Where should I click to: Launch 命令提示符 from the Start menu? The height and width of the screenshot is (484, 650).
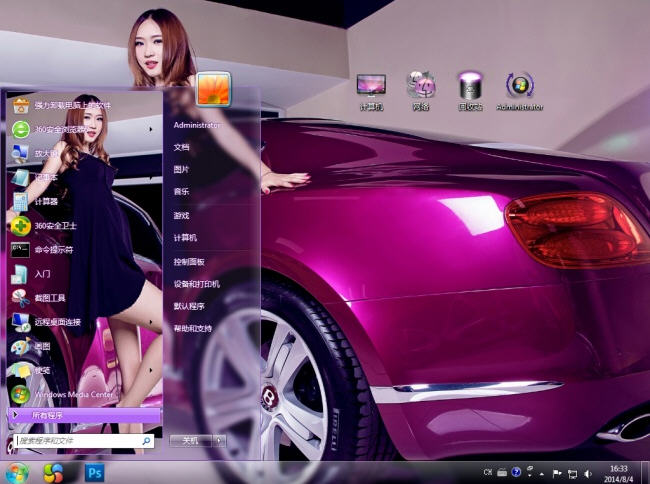(x=54, y=250)
